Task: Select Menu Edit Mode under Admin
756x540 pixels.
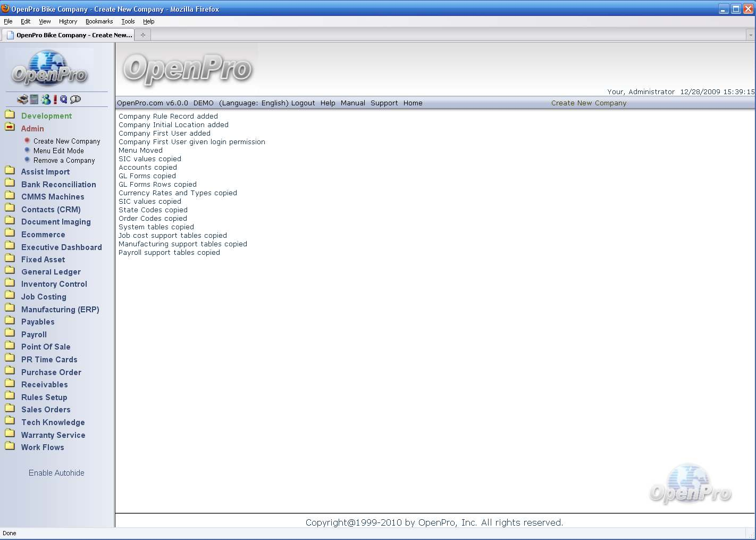Action: [x=58, y=151]
